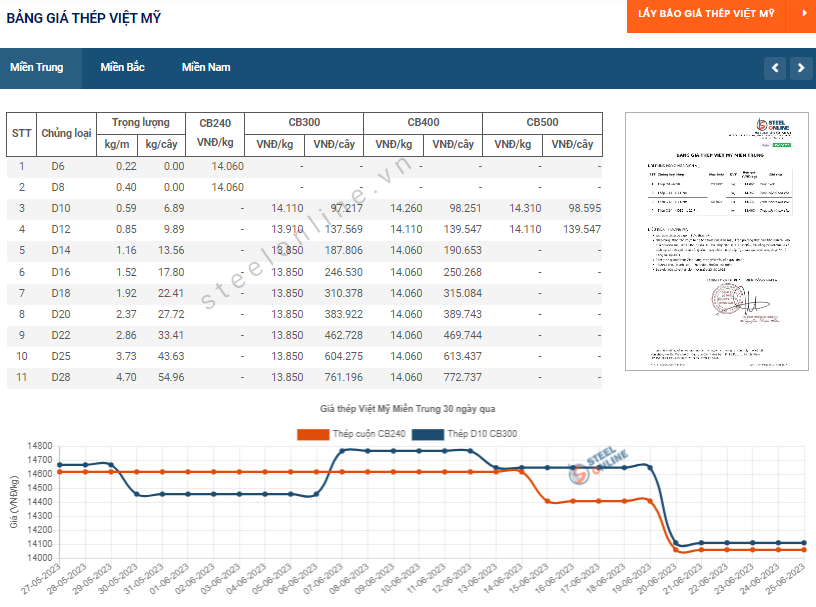Click the D20 row label
The height and width of the screenshot is (607, 816).
60,314
